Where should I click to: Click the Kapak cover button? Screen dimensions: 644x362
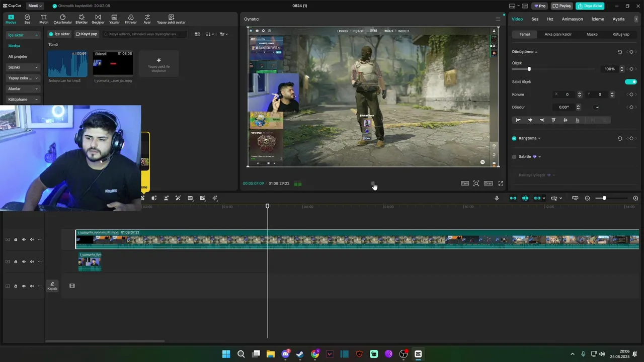52,286
